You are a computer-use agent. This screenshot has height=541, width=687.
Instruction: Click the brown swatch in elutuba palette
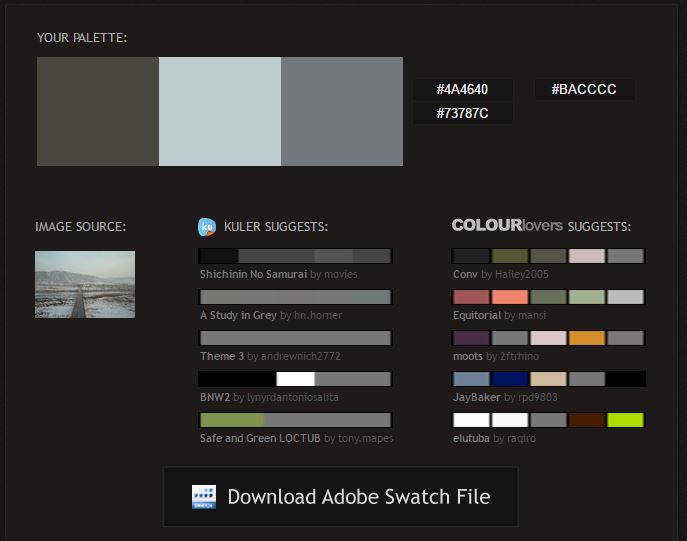click(x=587, y=420)
